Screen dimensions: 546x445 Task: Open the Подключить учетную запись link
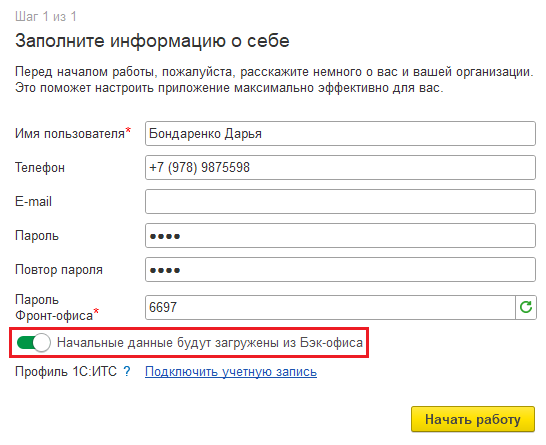click(x=231, y=372)
